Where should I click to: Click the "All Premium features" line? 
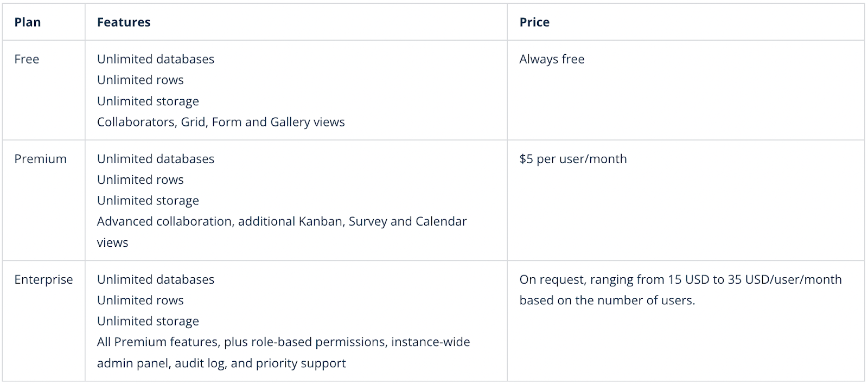283,342
